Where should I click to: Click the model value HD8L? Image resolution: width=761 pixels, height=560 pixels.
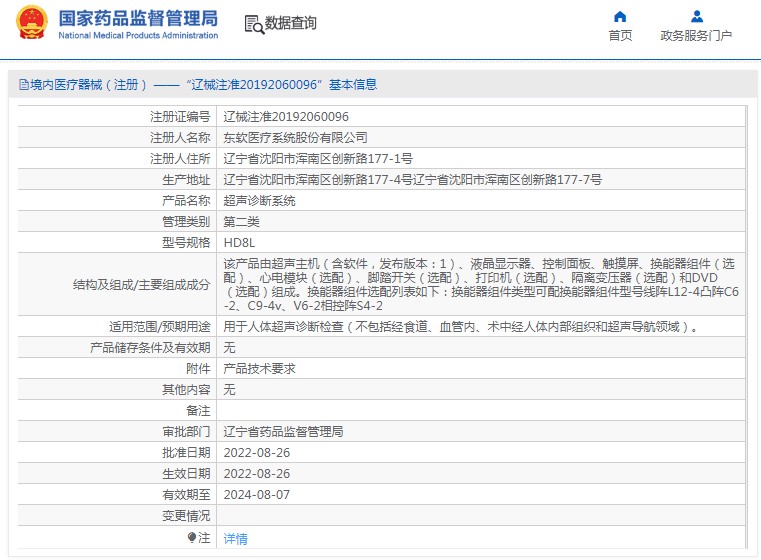239,242
